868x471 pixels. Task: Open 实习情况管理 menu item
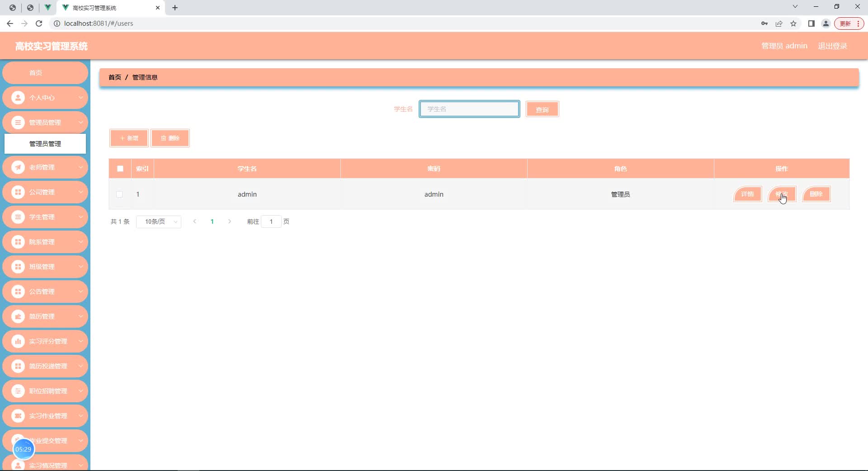[x=45, y=463]
